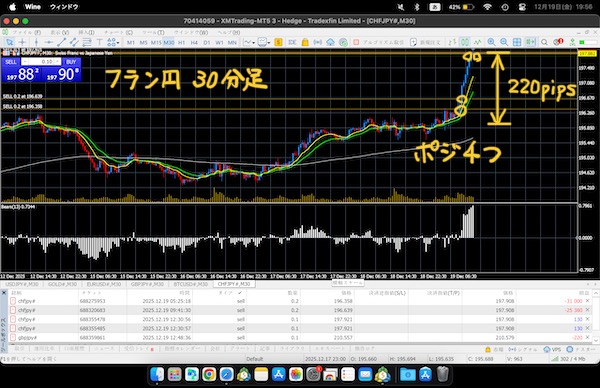
Task: Open Safari from the Dock
Action: click(x=226, y=374)
